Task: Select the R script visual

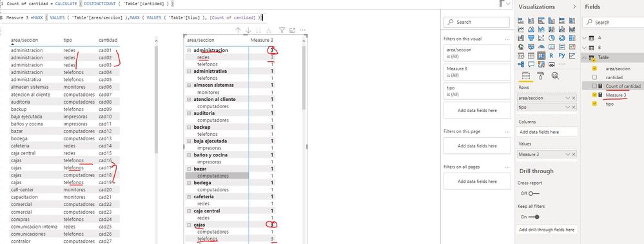Action: click(551, 55)
